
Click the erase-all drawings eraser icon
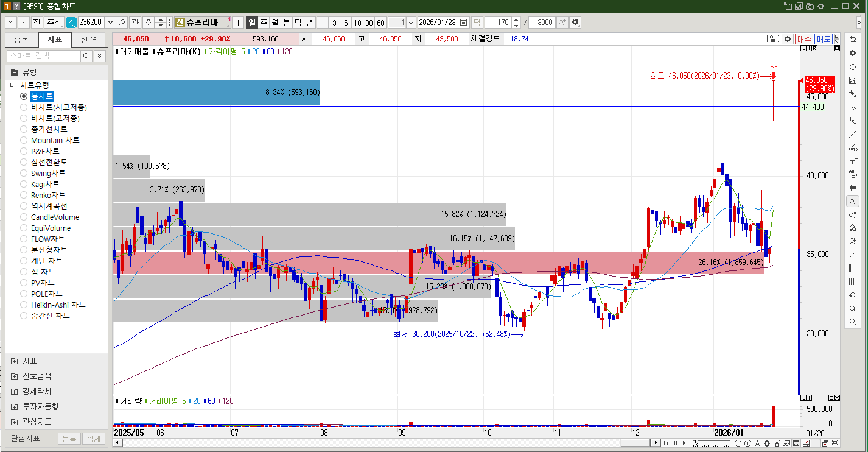pos(853,174)
